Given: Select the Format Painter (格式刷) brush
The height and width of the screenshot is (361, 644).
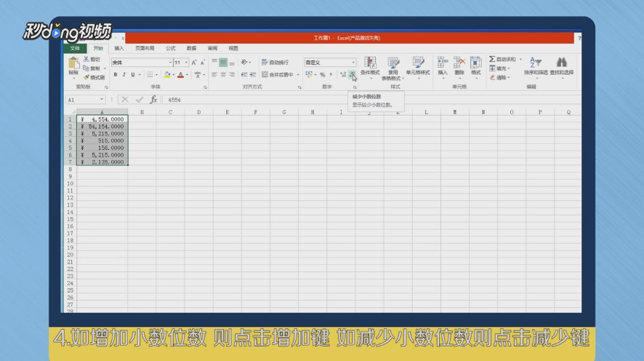Looking at the screenshot, I should click(x=94, y=77).
